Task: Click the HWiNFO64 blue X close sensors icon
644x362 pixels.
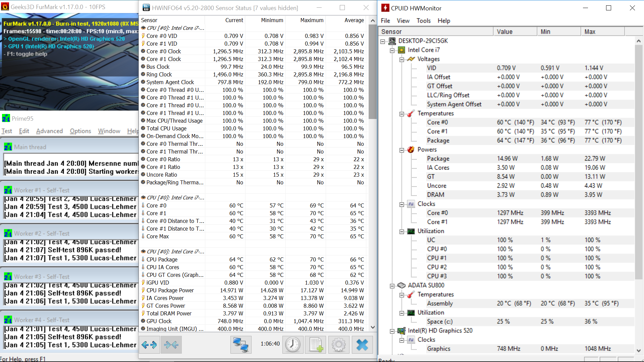Action: [362, 345]
